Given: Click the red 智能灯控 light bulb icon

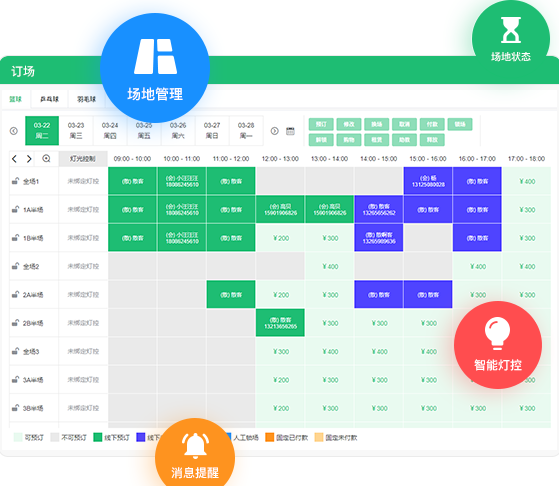Looking at the screenshot, I should pyautogui.click(x=498, y=345).
